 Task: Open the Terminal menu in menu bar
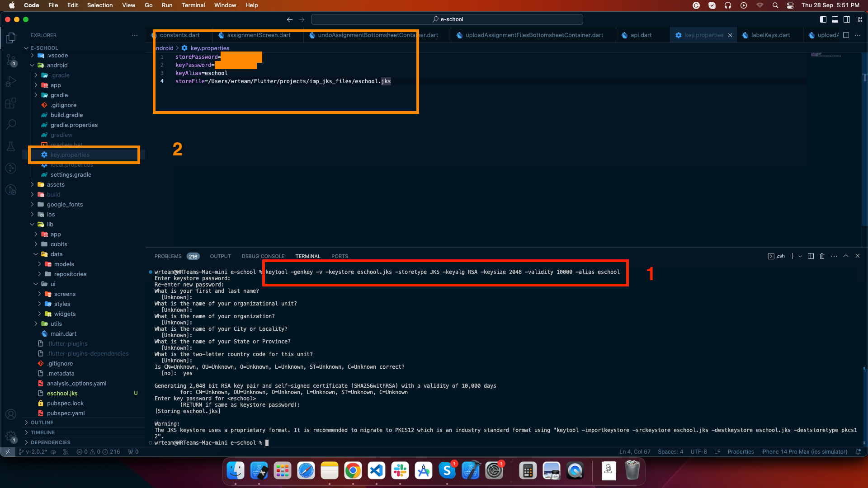tap(193, 5)
